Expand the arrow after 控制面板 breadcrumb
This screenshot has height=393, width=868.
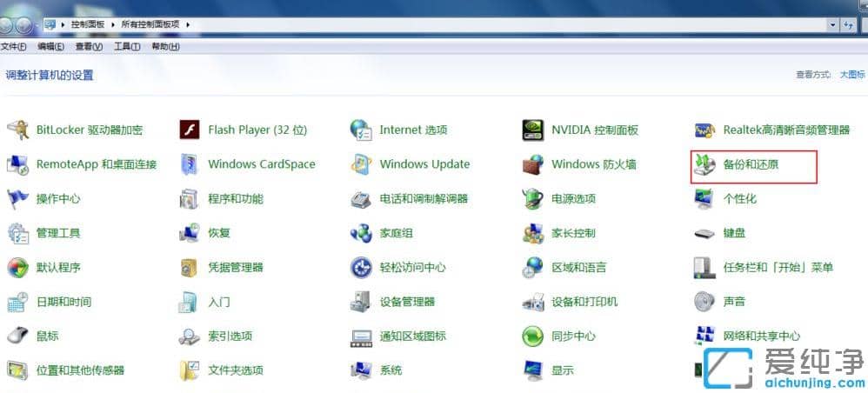pos(114,24)
